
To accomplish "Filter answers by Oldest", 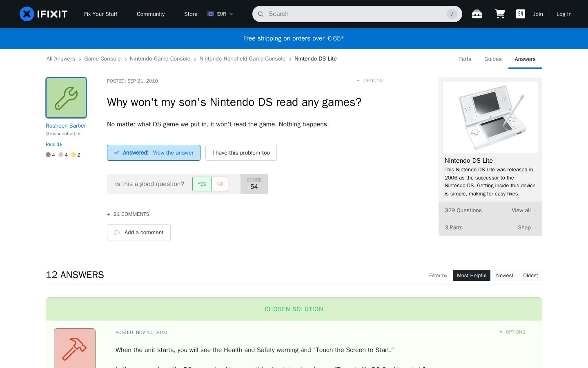I will (530, 276).
